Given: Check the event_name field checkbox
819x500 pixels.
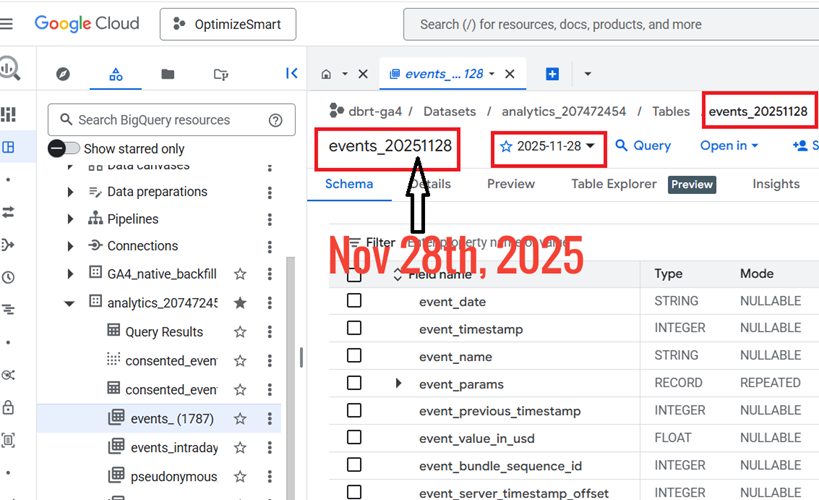Looking at the screenshot, I should [354, 356].
